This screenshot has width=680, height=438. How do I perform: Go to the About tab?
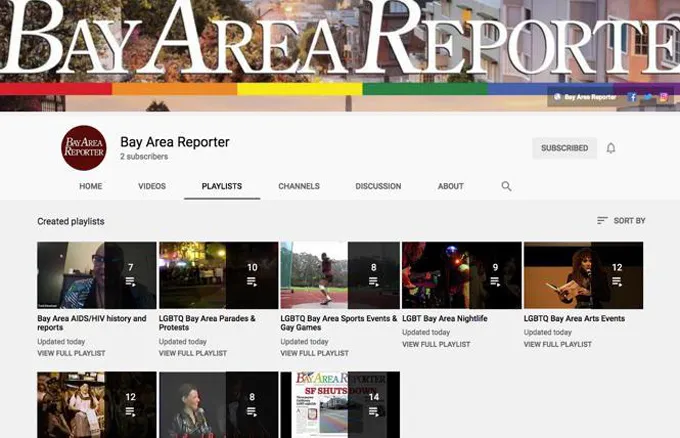point(451,186)
